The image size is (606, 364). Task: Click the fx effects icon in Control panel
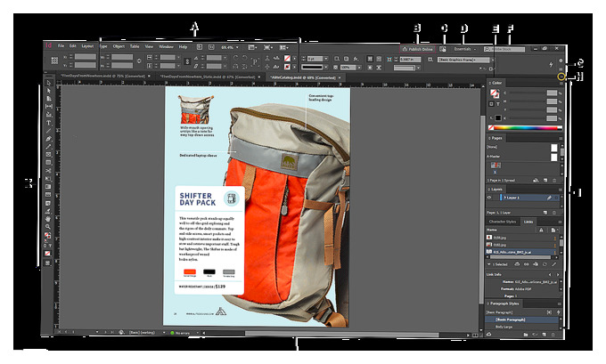356,59
